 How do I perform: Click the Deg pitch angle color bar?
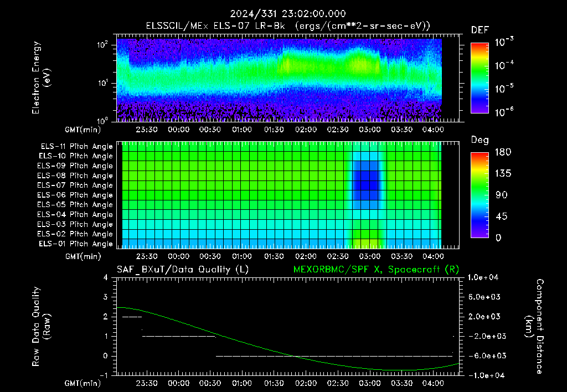[480, 195]
